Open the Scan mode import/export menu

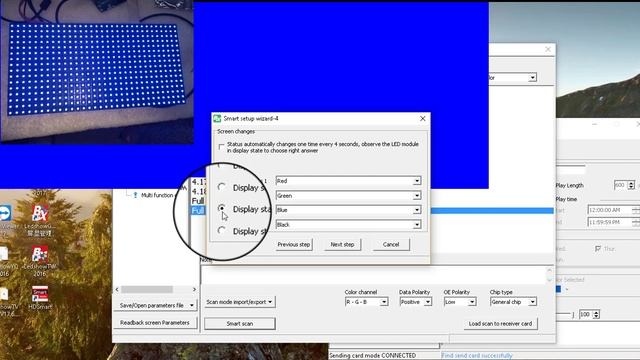pos(240,302)
